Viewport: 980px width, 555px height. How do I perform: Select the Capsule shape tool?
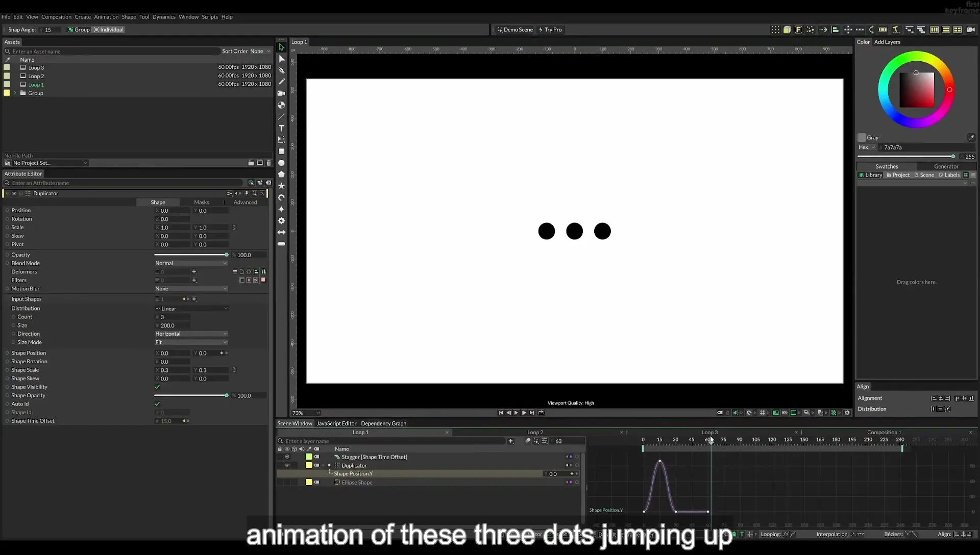tap(281, 244)
